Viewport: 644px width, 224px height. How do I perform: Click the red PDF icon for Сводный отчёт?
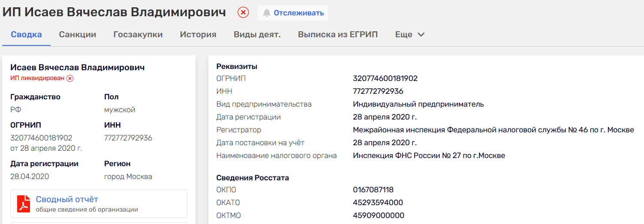click(24, 204)
